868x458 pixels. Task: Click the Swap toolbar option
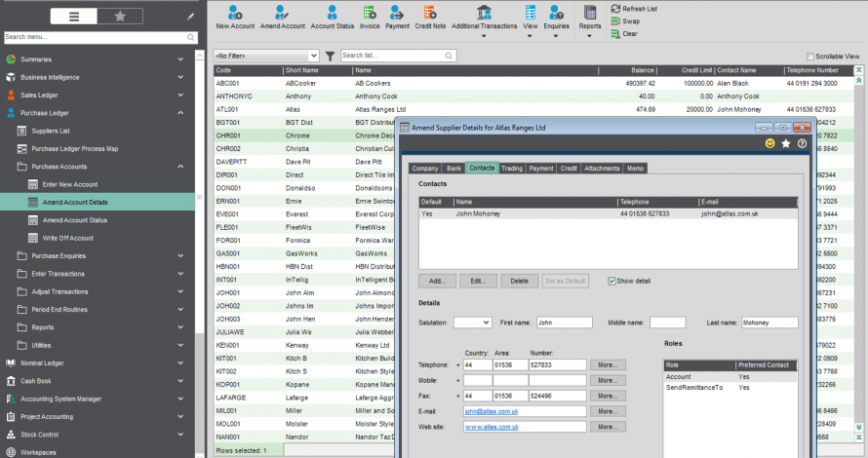point(625,21)
